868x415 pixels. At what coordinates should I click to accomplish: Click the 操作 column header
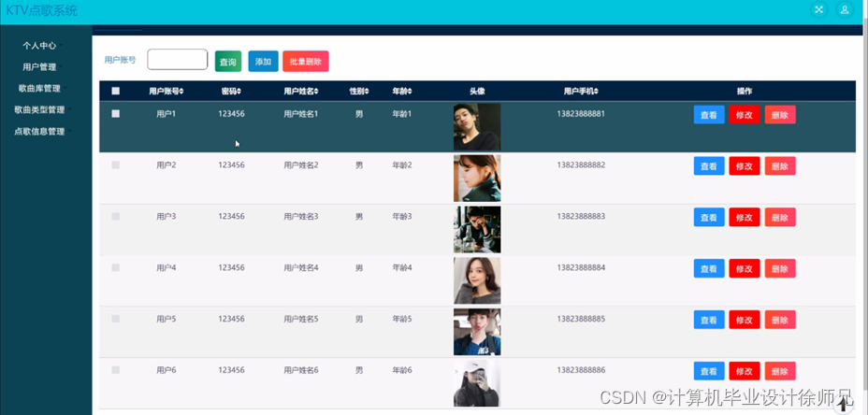pos(745,92)
